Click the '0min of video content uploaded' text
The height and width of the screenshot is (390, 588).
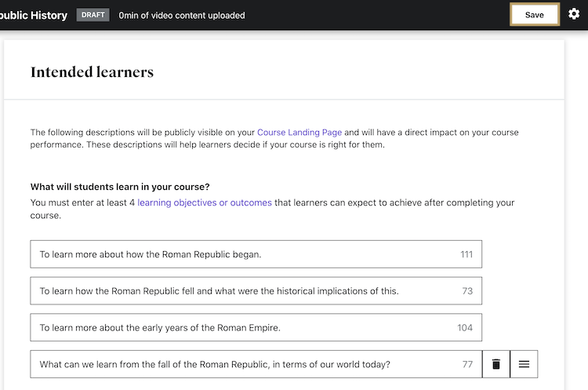[182, 15]
